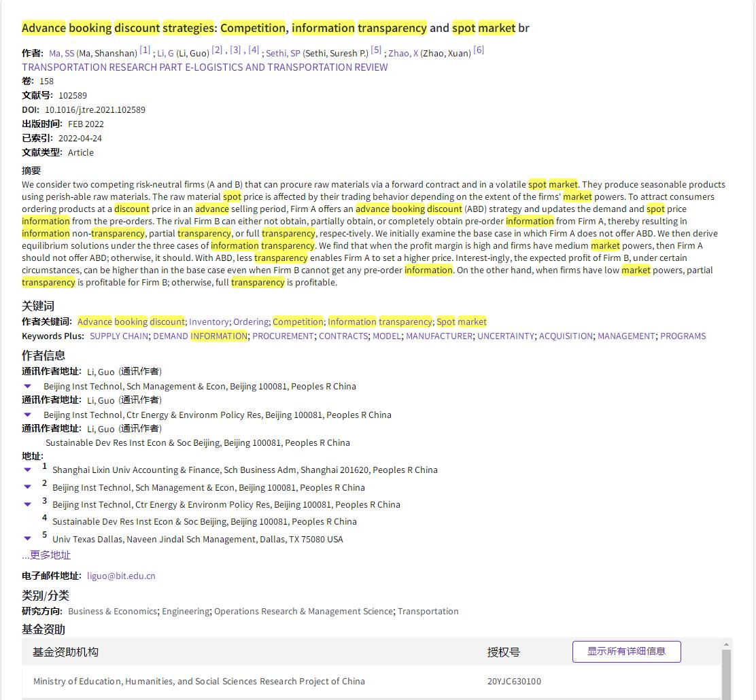Expand address 2 Beijing Inst Technol

(x=28, y=487)
